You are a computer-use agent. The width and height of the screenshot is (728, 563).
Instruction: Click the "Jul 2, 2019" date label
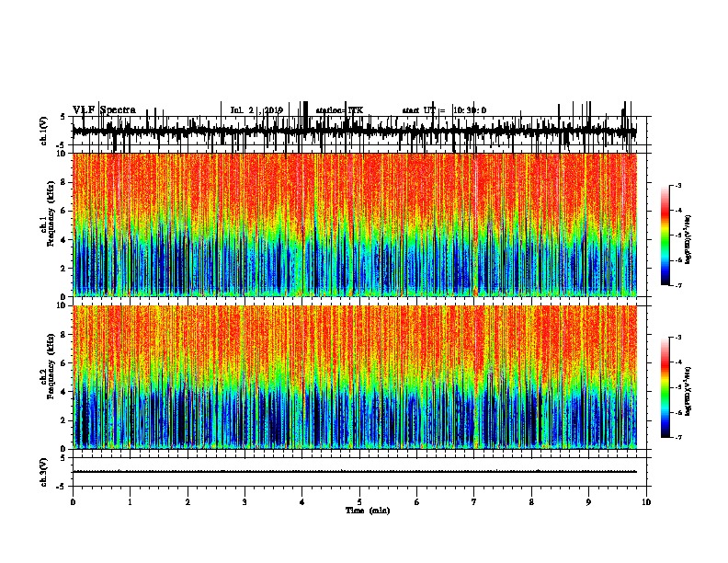(x=256, y=110)
